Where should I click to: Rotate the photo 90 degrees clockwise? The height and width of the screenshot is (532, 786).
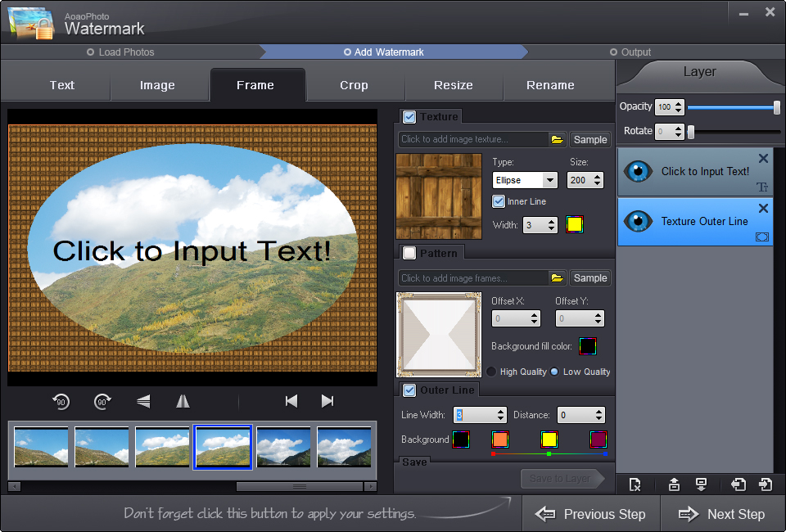coord(100,401)
